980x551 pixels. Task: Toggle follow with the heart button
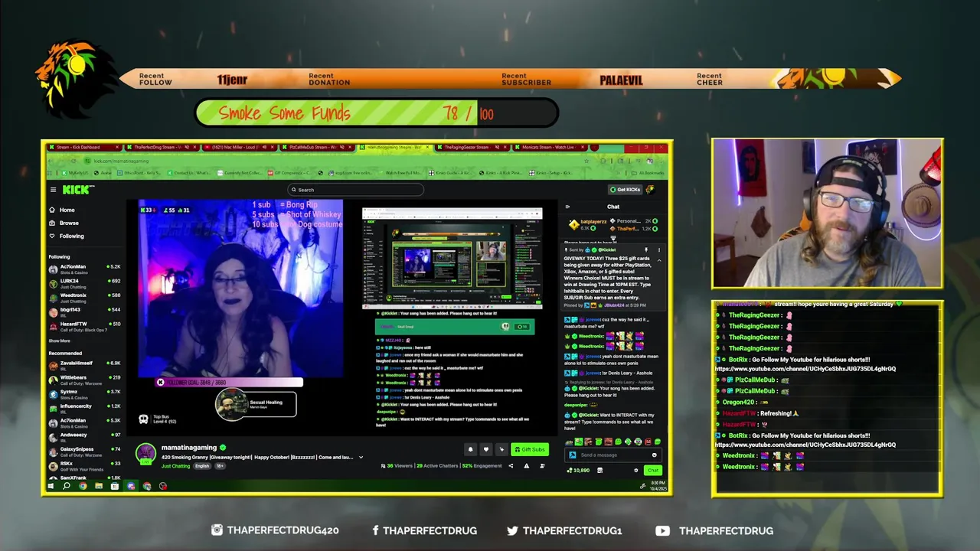(x=486, y=449)
